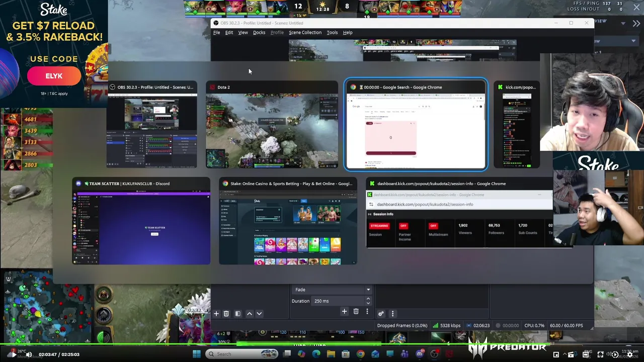Move scene down with arrow icon
The height and width of the screenshot is (362, 644).
coord(259,313)
